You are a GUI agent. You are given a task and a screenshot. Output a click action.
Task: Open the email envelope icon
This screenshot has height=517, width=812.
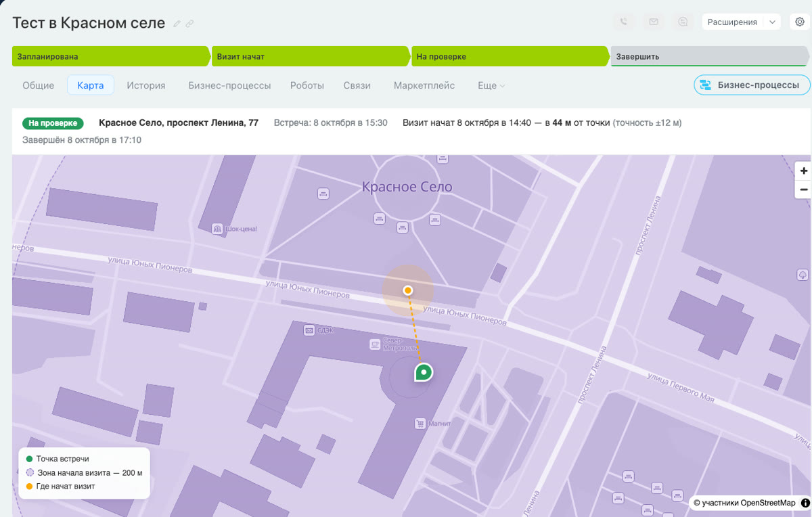(x=654, y=22)
